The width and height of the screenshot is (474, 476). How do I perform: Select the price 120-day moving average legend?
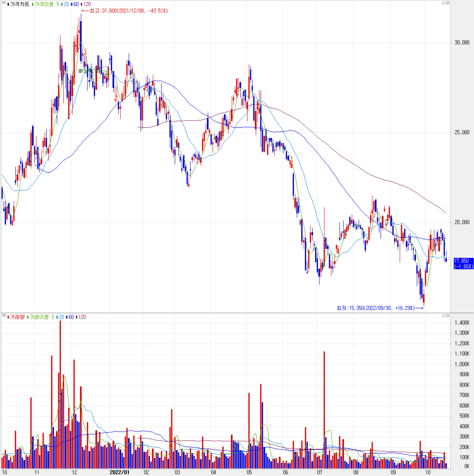pos(86,4)
